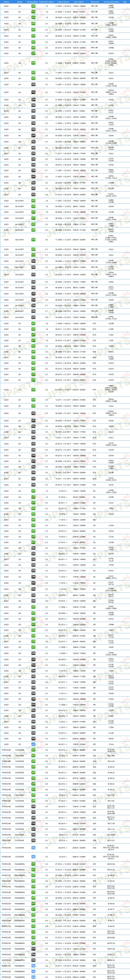Click the hybrid icon for Porsche Panamera 245kW/333KM

33,966
